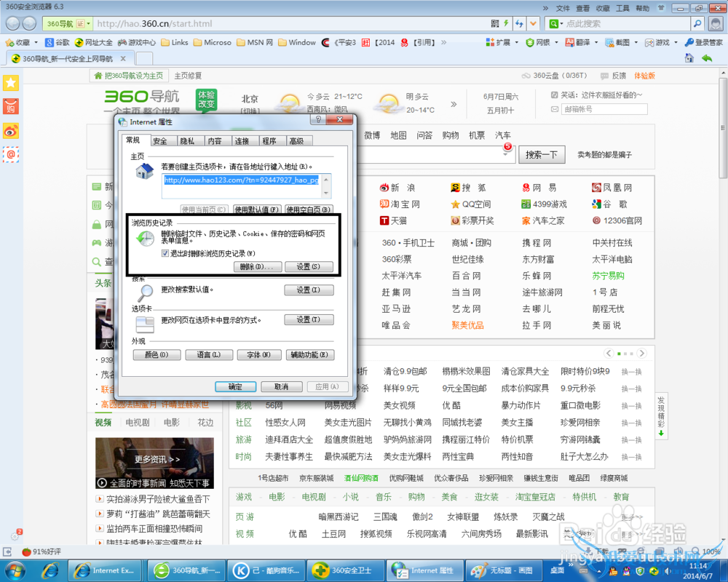The image size is (728, 582).
Task: Open the 工具 menu in the browser
Action: click(x=622, y=8)
